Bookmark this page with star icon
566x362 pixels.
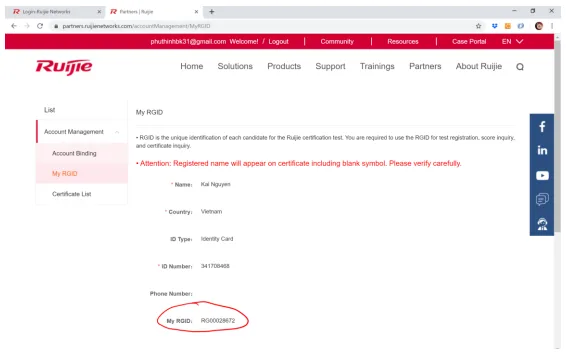pyautogui.click(x=478, y=26)
